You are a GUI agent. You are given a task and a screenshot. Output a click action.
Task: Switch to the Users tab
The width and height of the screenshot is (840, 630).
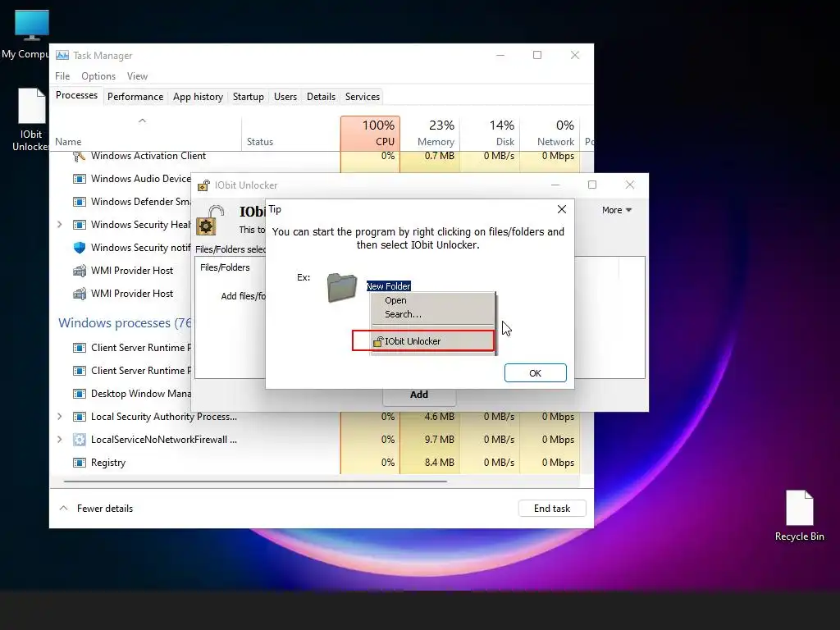point(285,97)
